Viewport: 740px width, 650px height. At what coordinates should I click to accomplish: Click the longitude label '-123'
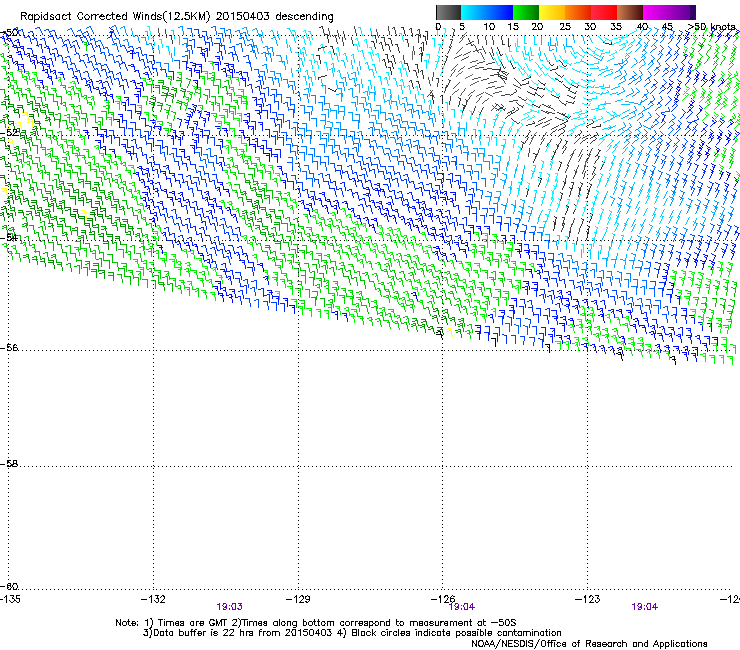click(x=588, y=599)
